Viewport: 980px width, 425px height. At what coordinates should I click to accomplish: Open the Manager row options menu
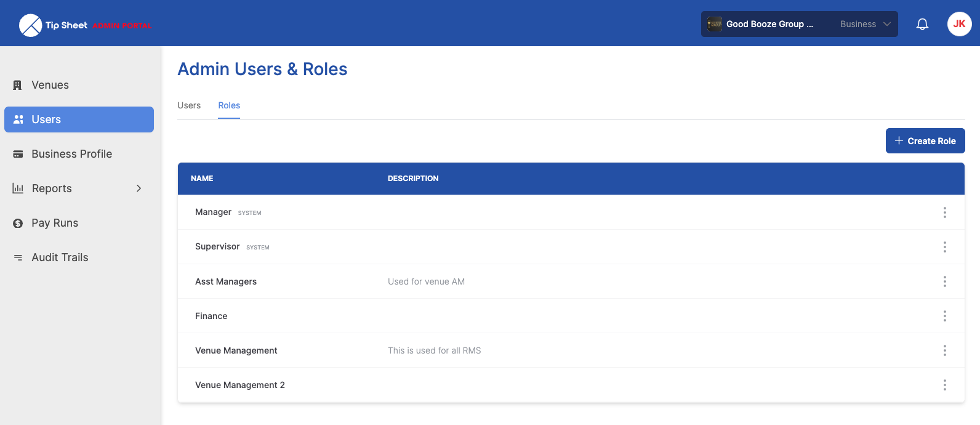click(944, 212)
